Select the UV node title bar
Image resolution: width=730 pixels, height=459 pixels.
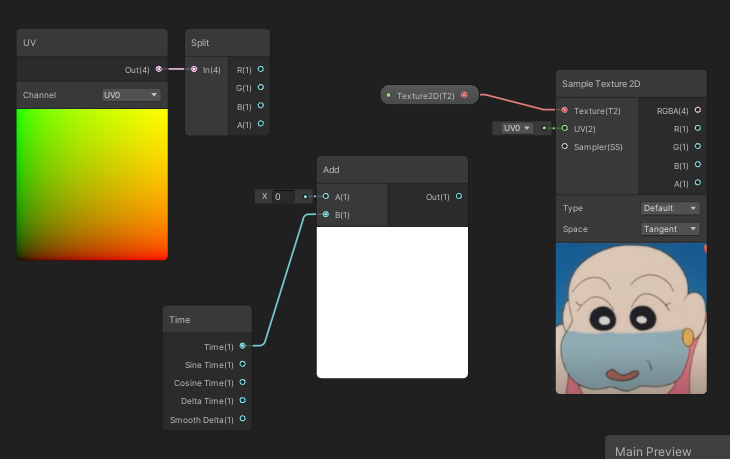tap(92, 43)
